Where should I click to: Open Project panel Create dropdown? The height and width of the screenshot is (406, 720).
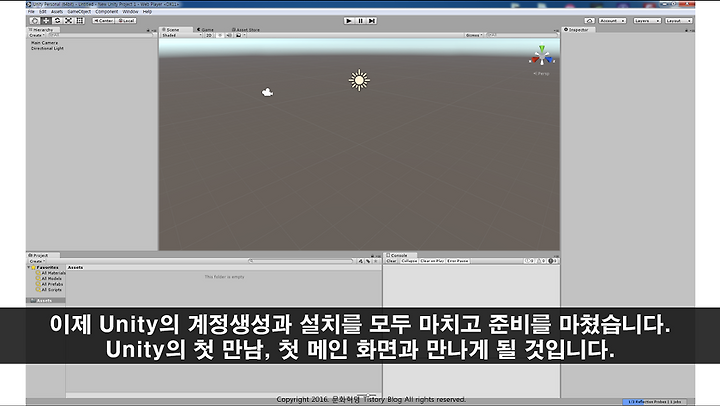(37, 261)
